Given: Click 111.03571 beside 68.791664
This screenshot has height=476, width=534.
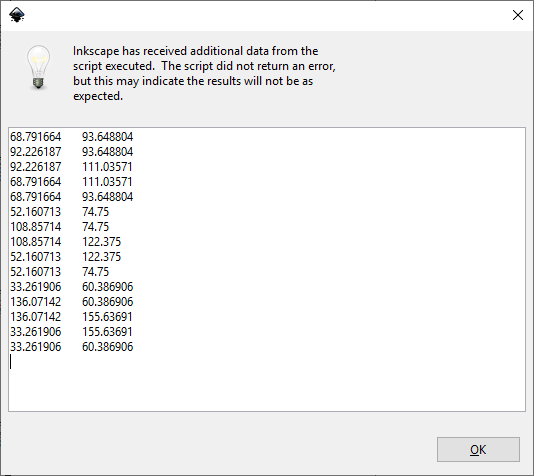Looking at the screenshot, I should click(x=107, y=182).
